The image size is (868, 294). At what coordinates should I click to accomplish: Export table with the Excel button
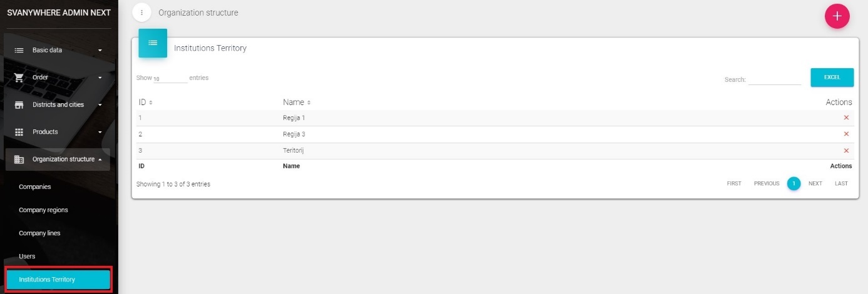pyautogui.click(x=832, y=78)
